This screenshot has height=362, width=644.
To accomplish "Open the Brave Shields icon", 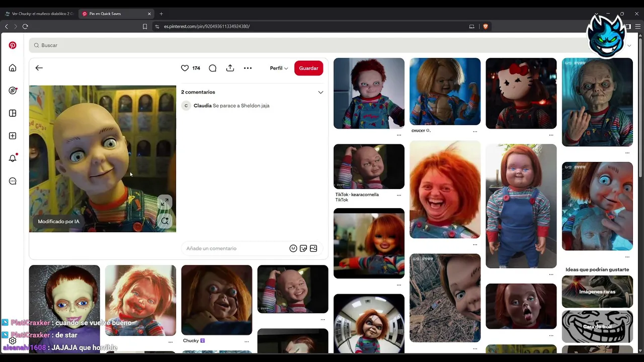I will tap(486, 26).
